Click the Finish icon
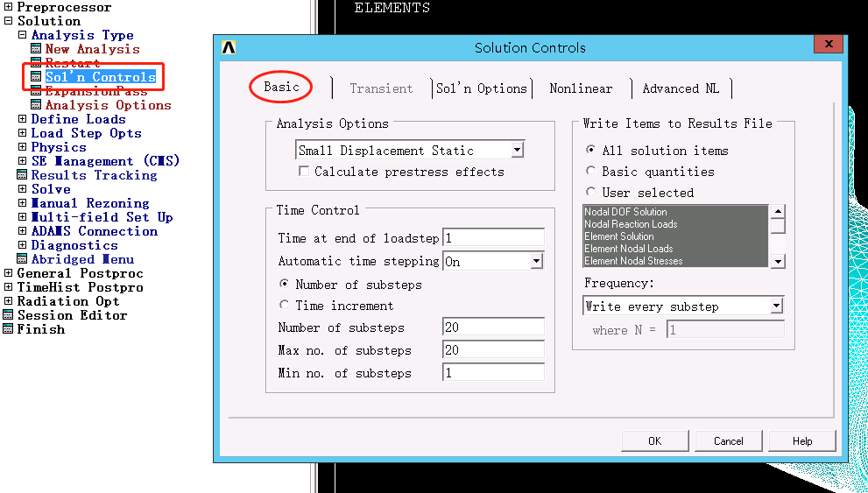Image resolution: width=868 pixels, height=493 pixels. click(8, 328)
